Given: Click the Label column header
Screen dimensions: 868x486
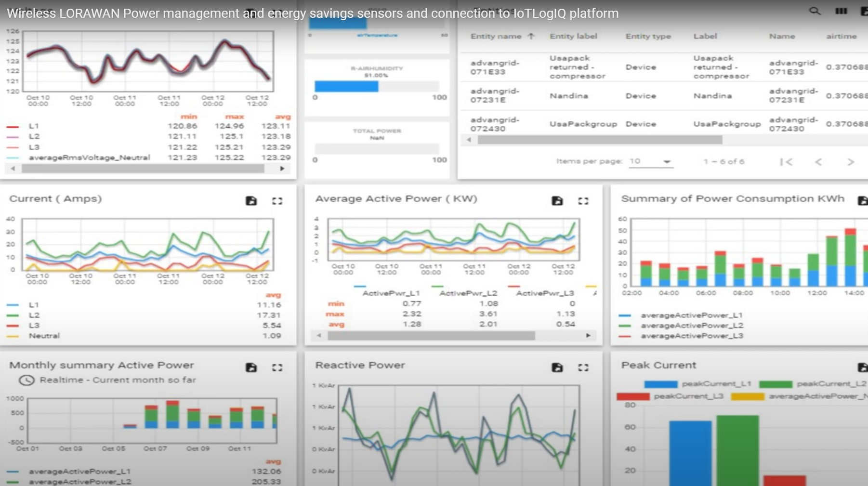Looking at the screenshot, I should (705, 36).
